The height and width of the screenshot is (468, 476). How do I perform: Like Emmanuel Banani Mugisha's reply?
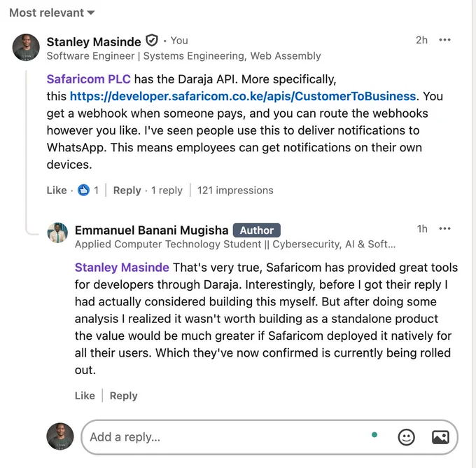(85, 396)
